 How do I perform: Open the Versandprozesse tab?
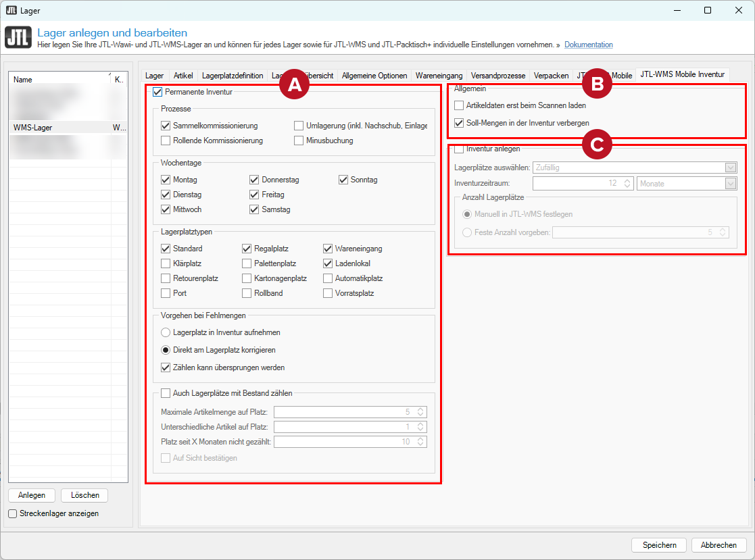point(497,76)
